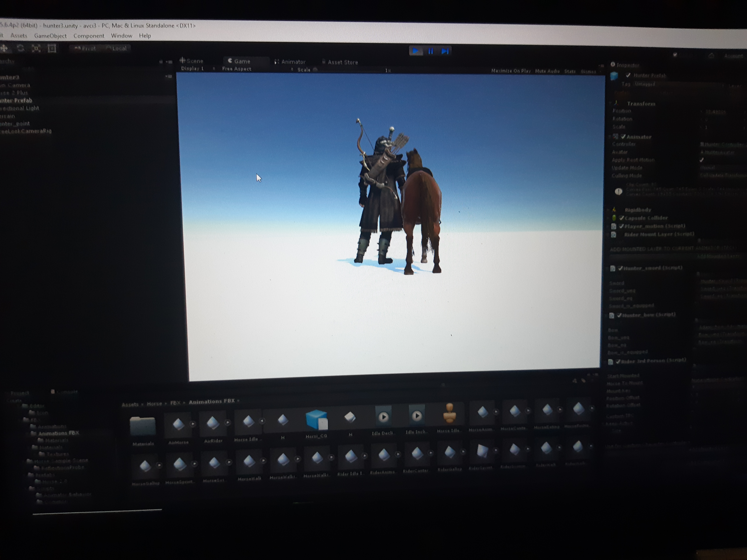
Task: Toggle Mute Audio in Game view
Action: 547,71
